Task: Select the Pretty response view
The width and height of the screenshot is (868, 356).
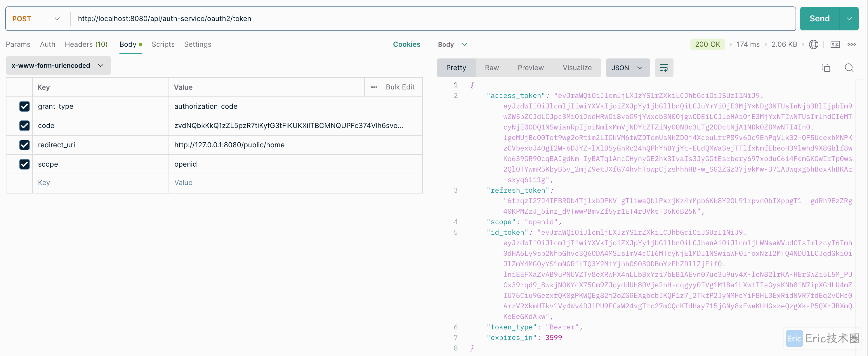Action: click(x=456, y=68)
